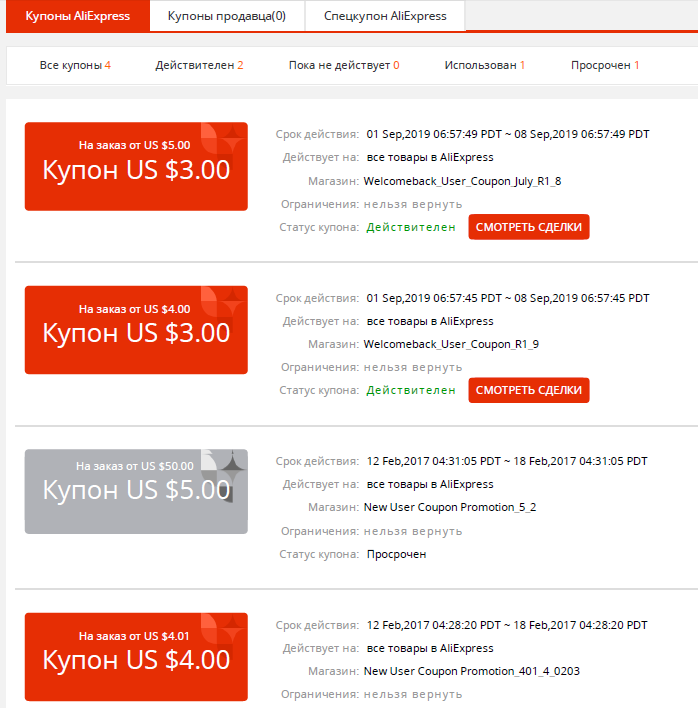698x708 pixels.
Task: Filter by Пока не действует 0
Action: pos(344,65)
